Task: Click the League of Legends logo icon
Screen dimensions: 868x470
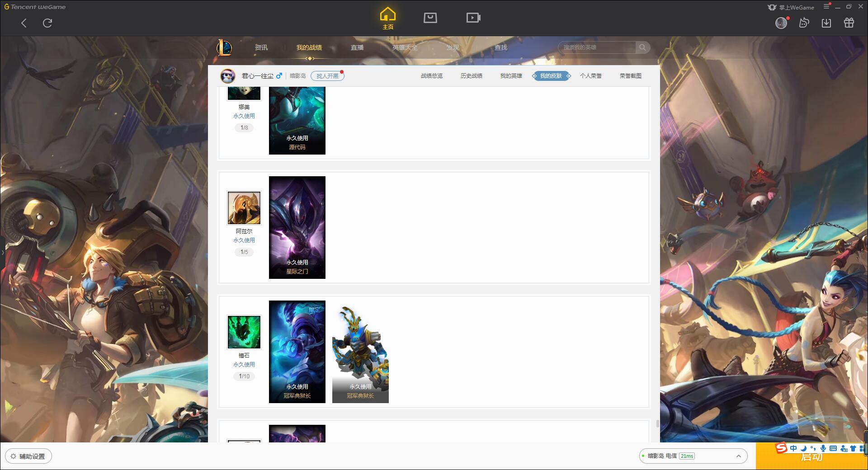Action: click(x=224, y=47)
